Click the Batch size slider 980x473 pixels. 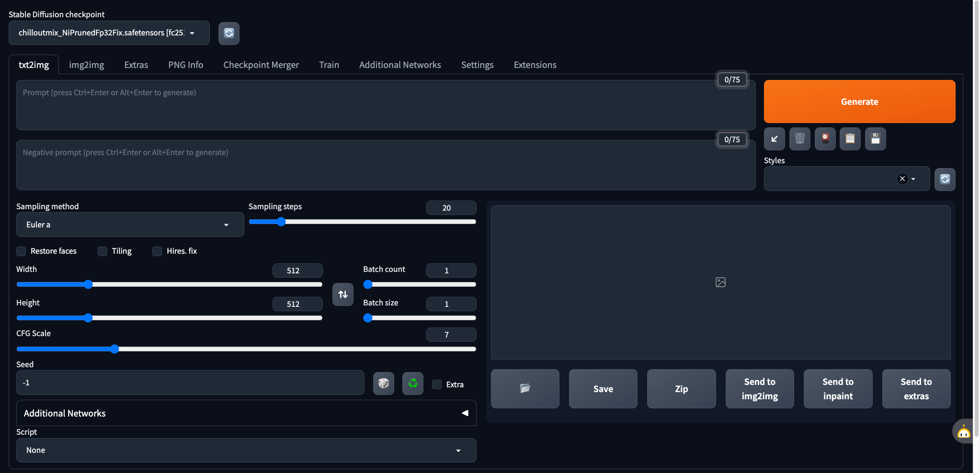click(x=420, y=318)
